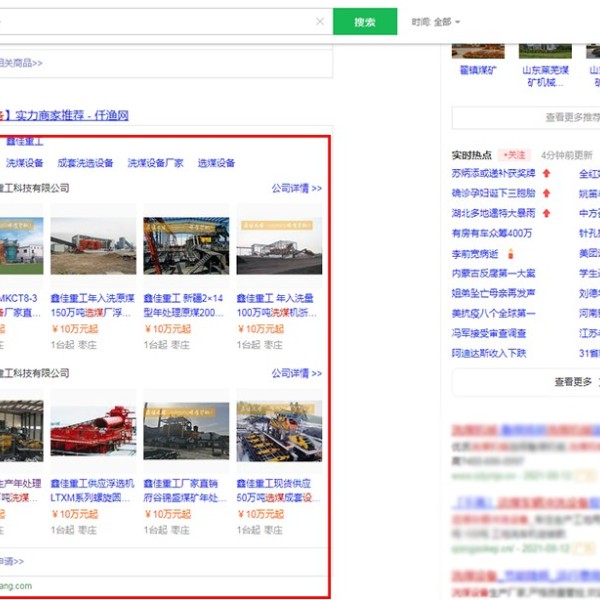The image size is (600, 600).
Task: Open second company's 公司详情 >> link
Action: pyautogui.click(x=297, y=373)
